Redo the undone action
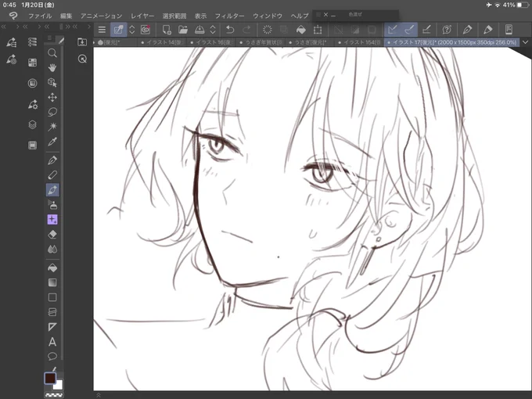532x399 pixels. click(246, 30)
